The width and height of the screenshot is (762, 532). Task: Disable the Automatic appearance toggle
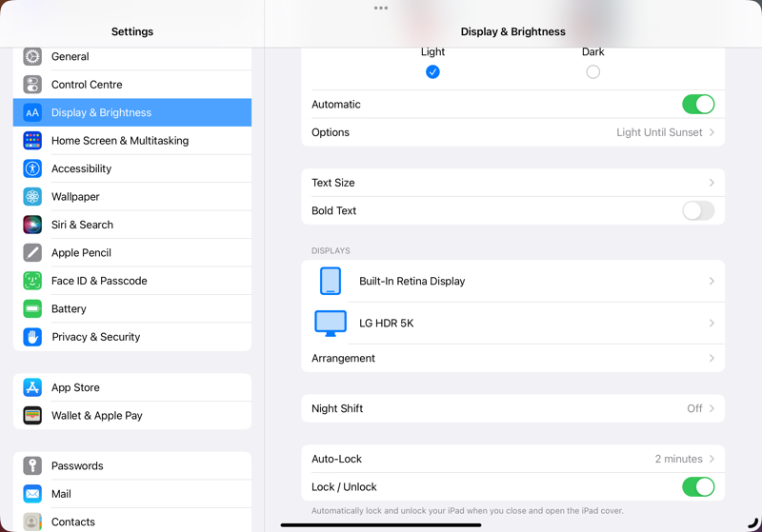pyautogui.click(x=697, y=105)
